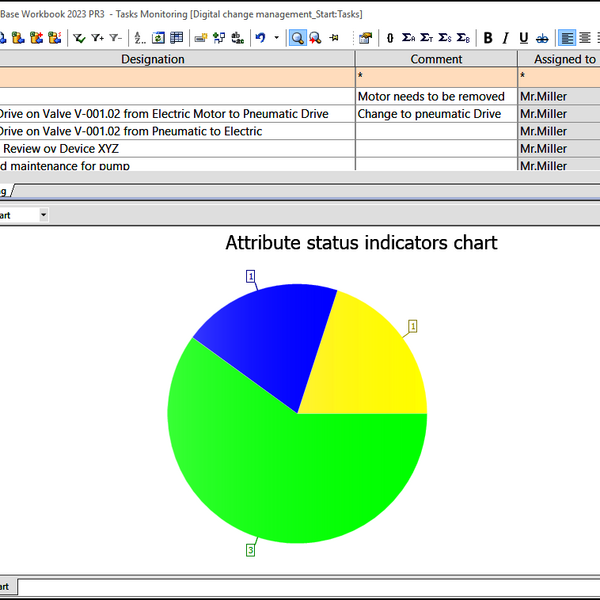Click the Strikethrough formatting icon

pos(542,38)
